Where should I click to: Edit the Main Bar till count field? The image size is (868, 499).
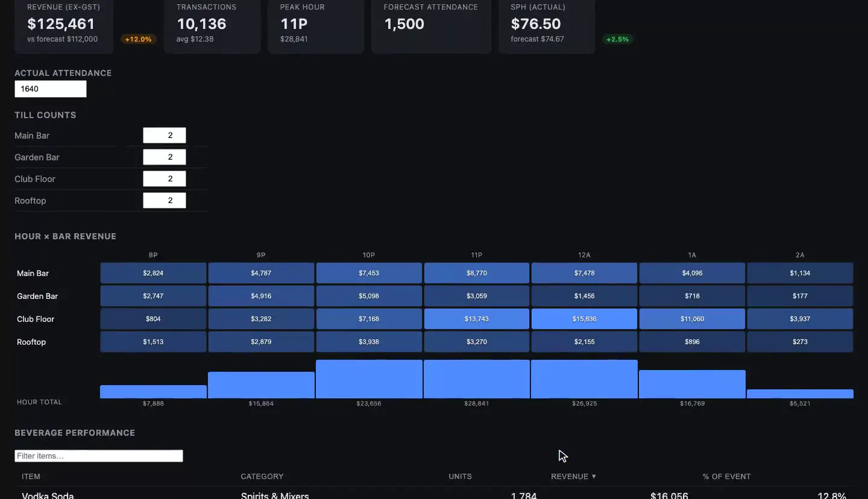pos(165,136)
